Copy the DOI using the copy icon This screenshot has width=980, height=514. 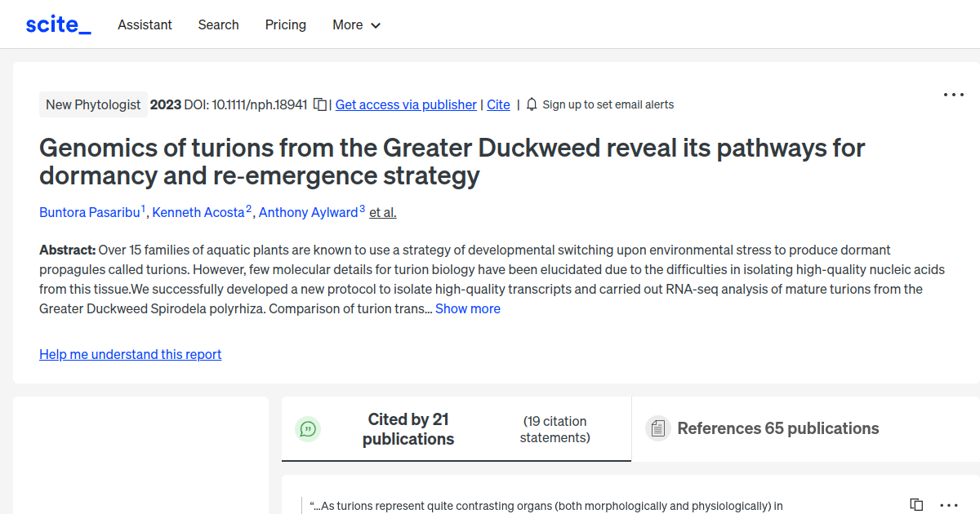[x=319, y=104]
